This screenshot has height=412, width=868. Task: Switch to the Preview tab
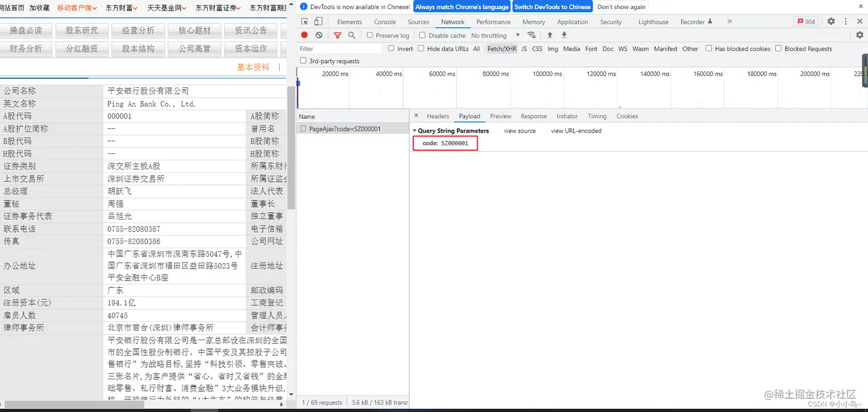coord(501,116)
